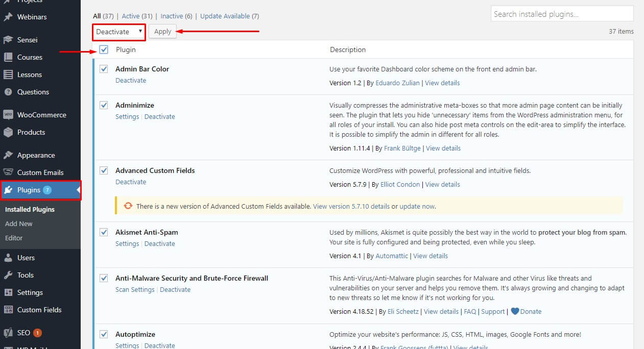
Task: Click the Courses sidebar icon
Action: tap(9, 57)
